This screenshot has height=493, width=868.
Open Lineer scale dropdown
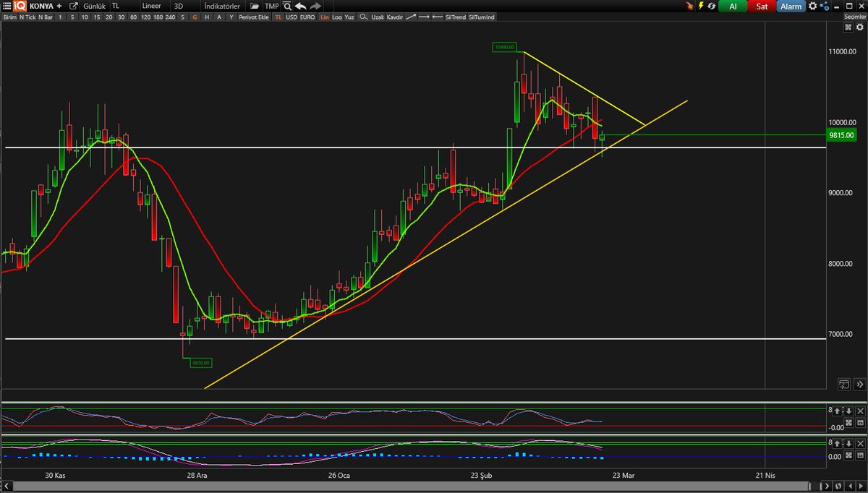coord(156,6)
